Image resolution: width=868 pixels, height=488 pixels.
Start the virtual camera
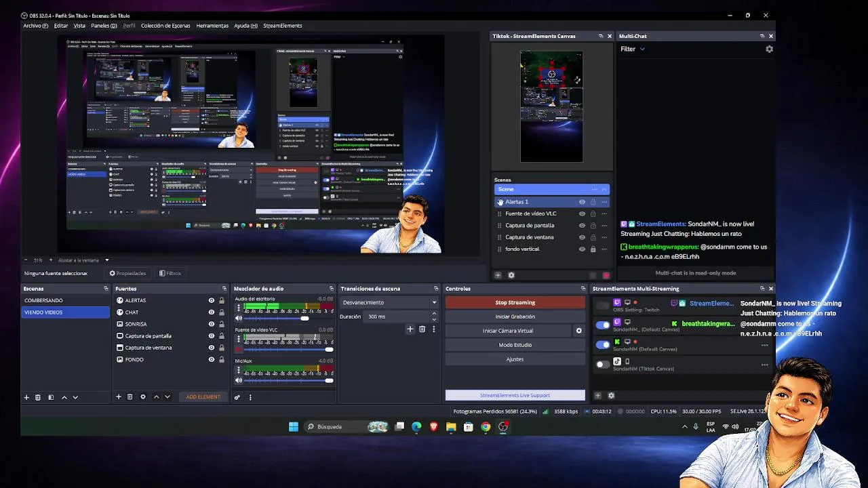508,331
